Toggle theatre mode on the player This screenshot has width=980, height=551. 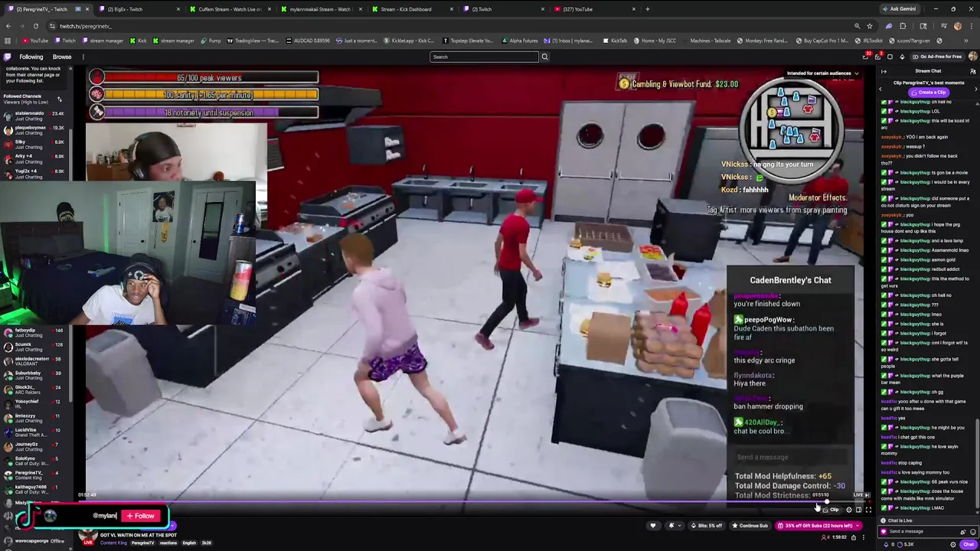tap(858, 510)
